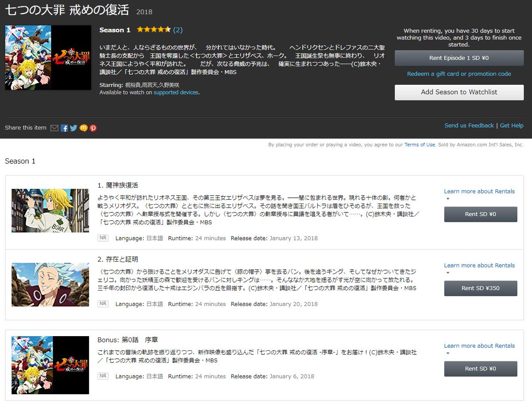Click the five-star rating for Season 1
Viewport: 532px width, 408px height.
[153, 30]
